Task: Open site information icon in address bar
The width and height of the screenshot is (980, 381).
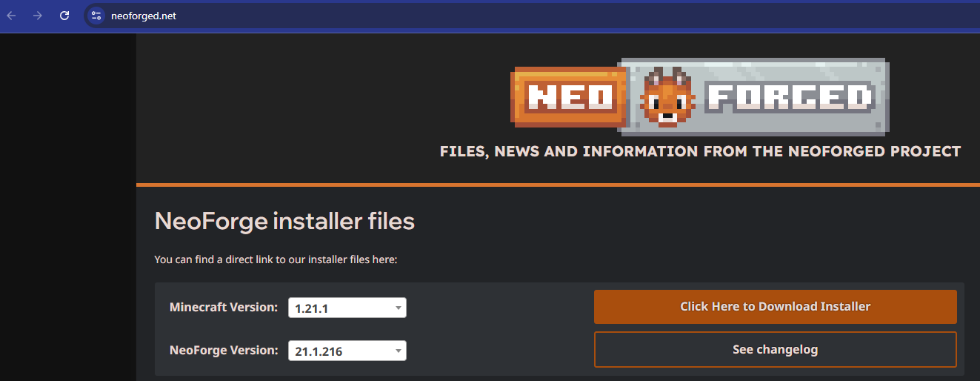Action: point(96,16)
